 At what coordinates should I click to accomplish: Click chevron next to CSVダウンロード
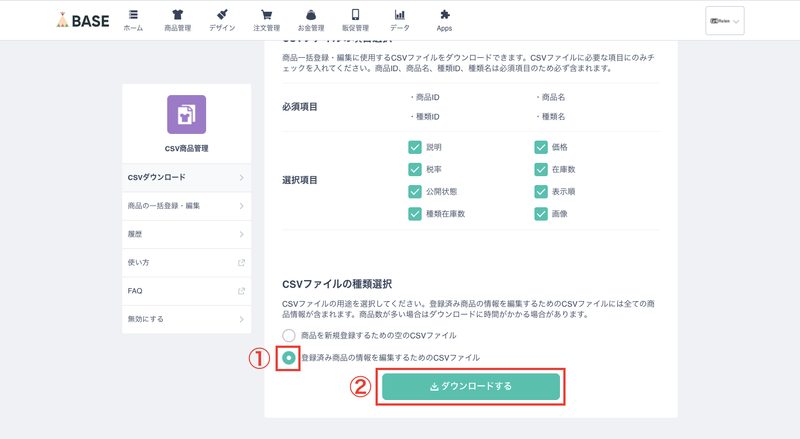coord(241,178)
